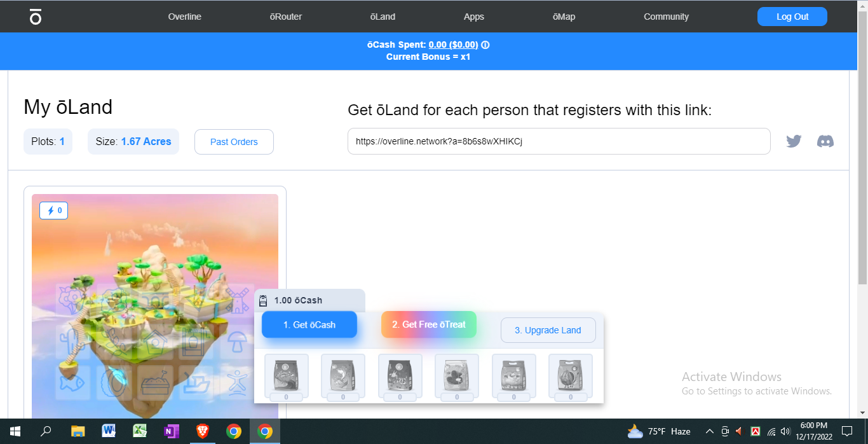The height and width of the screenshot is (444, 868).
Task: Select the stretching person icon on the land
Action: tap(238, 382)
